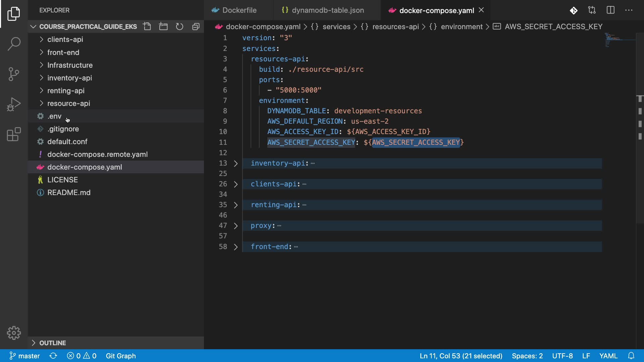Open the Search view in activity bar
644x362 pixels.
pyautogui.click(x=14, y=44)
